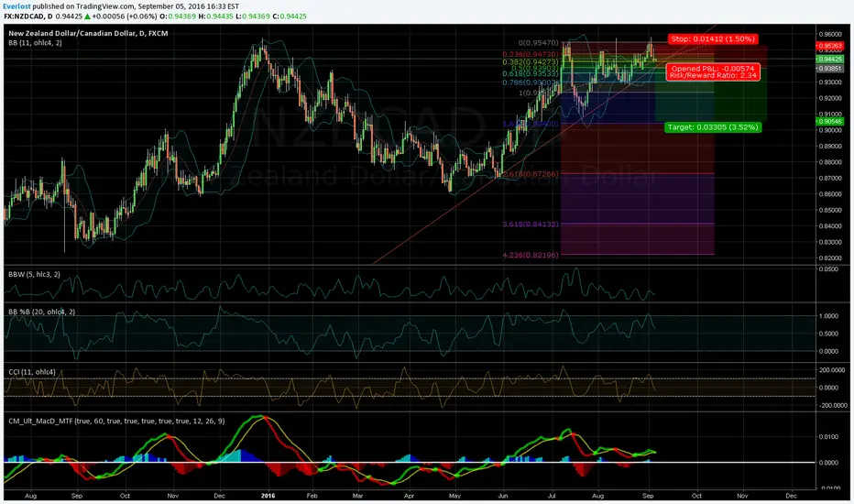Click the gray 0.93851 price tag

pyautogui.click(x=829, y=69)
